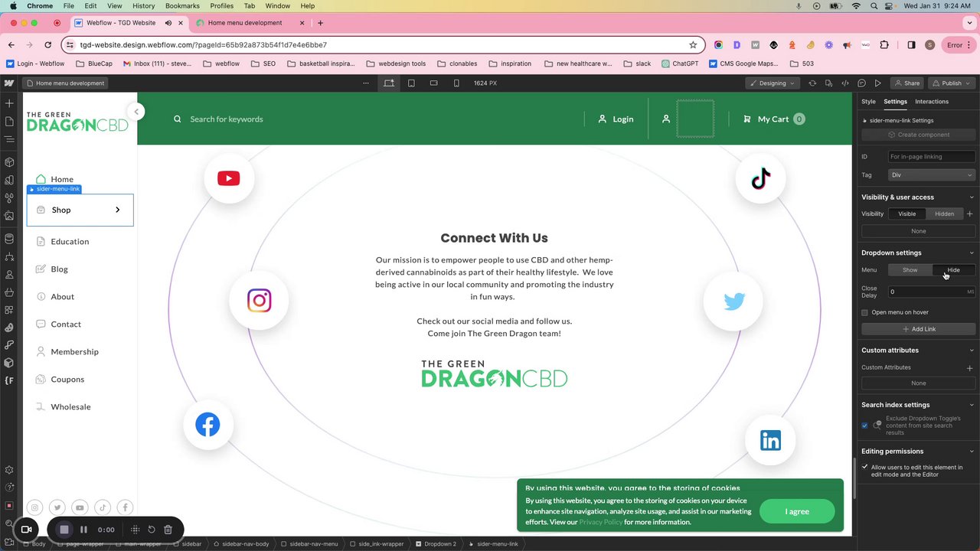
Task: Open the Ecommerce basket icon
Action: tap(9, 292)
